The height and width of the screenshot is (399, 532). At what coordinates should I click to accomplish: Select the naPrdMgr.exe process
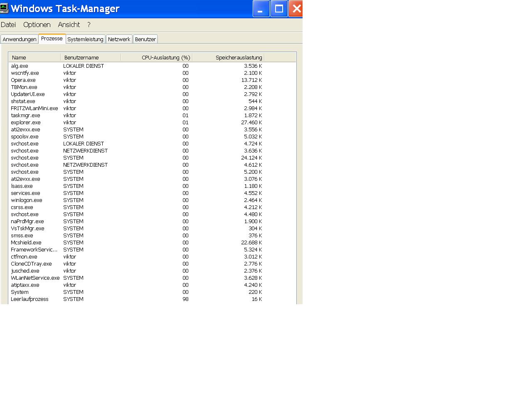152,222
